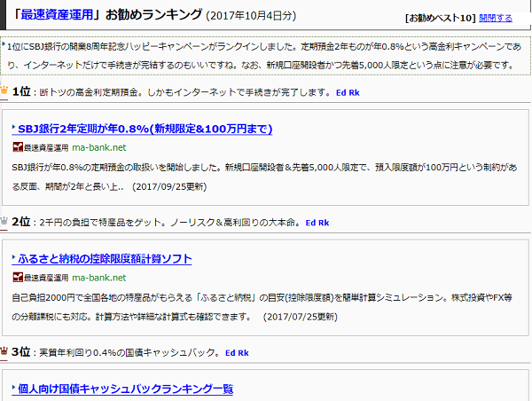Screen dimensions: 532x401
Task: Click the 1位 rank heading text
Action: [x=21, y=91]
